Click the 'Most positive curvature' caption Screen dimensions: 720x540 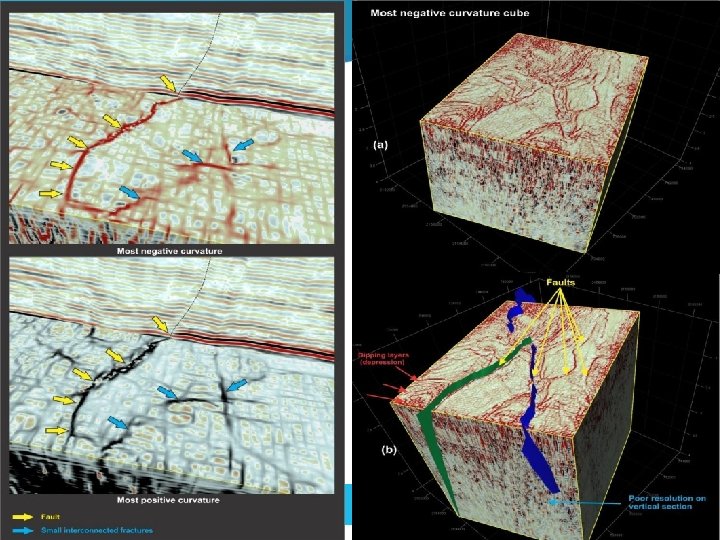[168, 500]
